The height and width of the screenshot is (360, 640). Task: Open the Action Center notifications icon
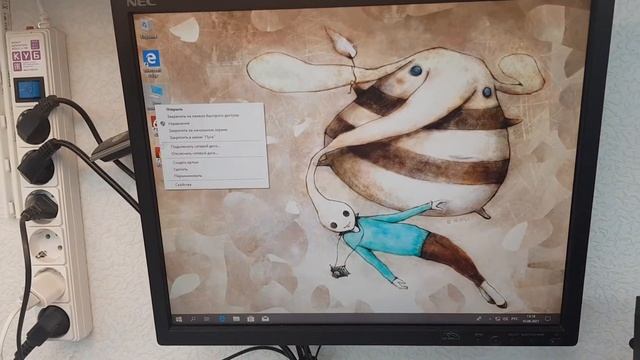pyautogui.click(x=548, y=319)
